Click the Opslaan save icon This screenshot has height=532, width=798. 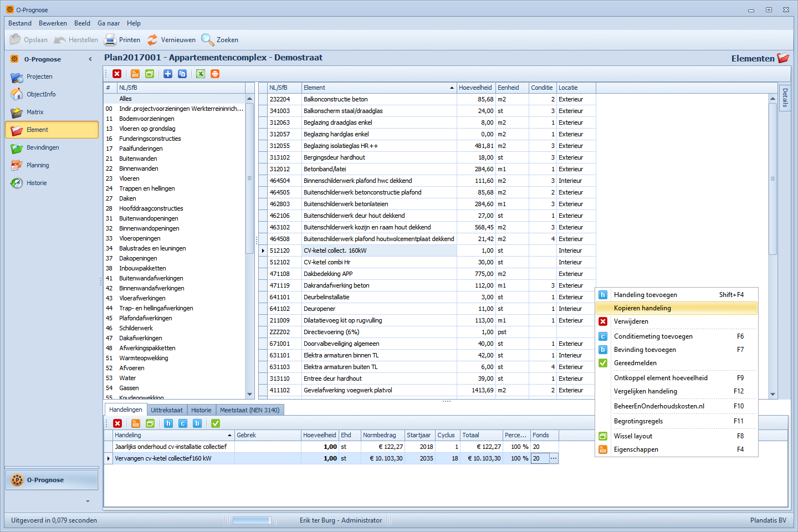(15, 40)
